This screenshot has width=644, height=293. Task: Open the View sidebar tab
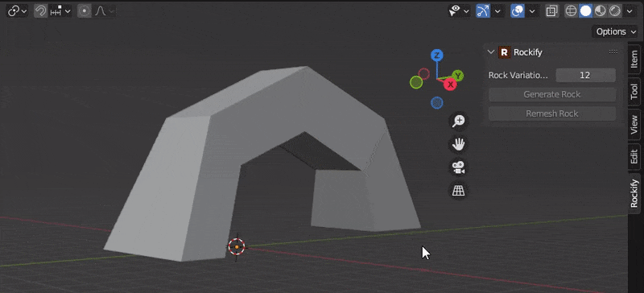pyautogui.click(x=634, y=125)
